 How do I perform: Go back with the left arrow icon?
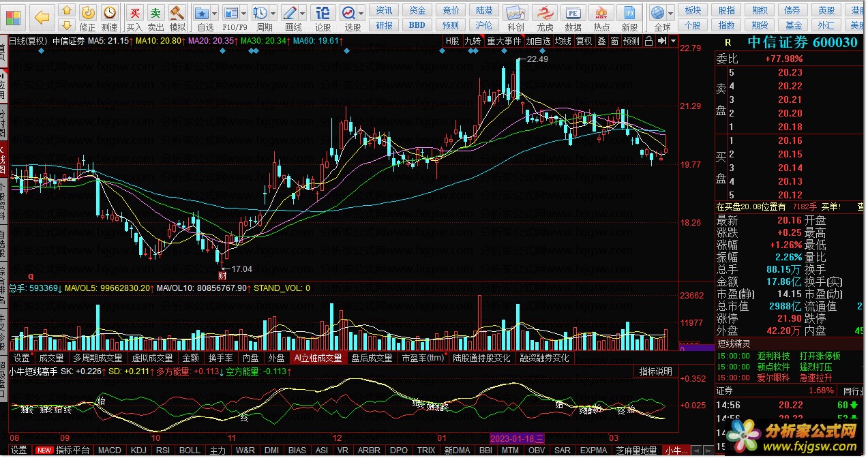coord(42,16)
